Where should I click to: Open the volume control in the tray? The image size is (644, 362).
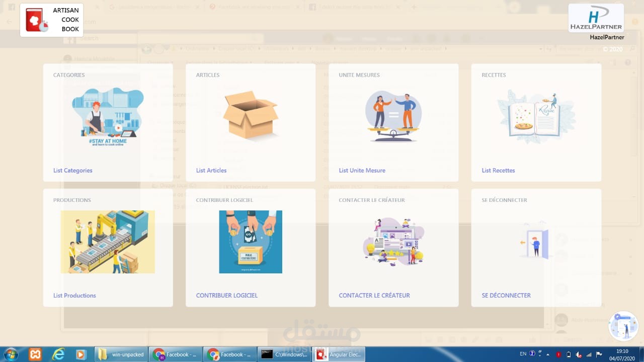point(579,354)
